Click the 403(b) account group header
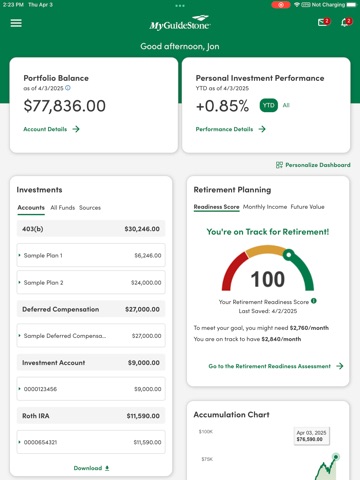 (91, 229)
